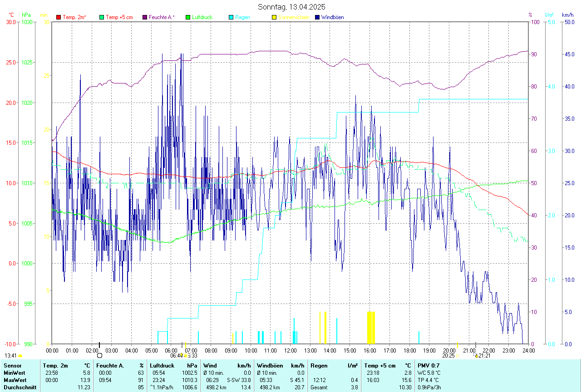This screenshot has width=581, height=392.
Task: Click the °C axis unit label
Action: [11, 15]
